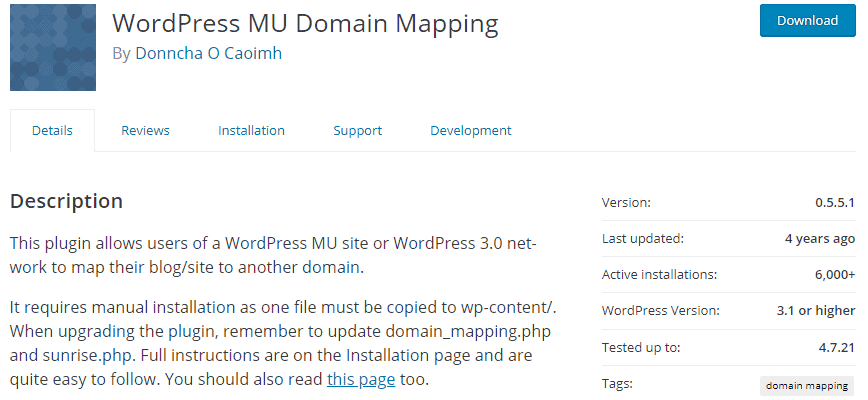Click the Description heading
Screen dimensions: 868x400
[x=66, y=201]
